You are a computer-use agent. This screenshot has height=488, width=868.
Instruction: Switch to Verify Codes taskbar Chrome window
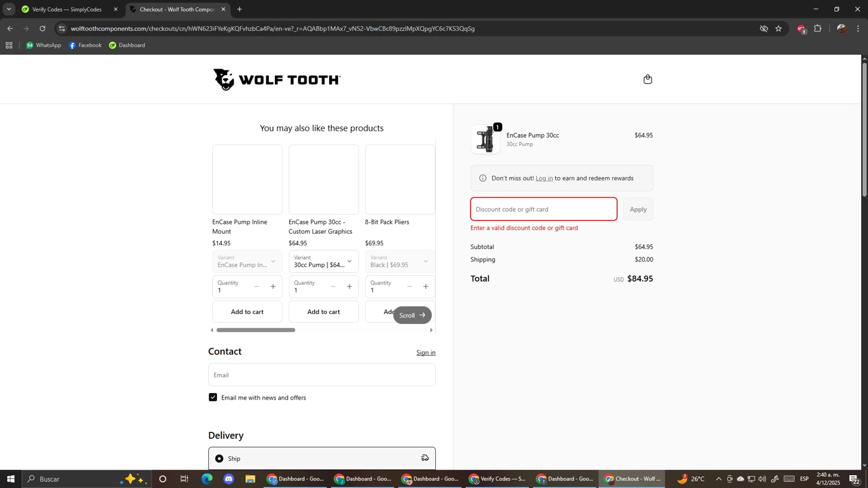click(x=498, y=479)
